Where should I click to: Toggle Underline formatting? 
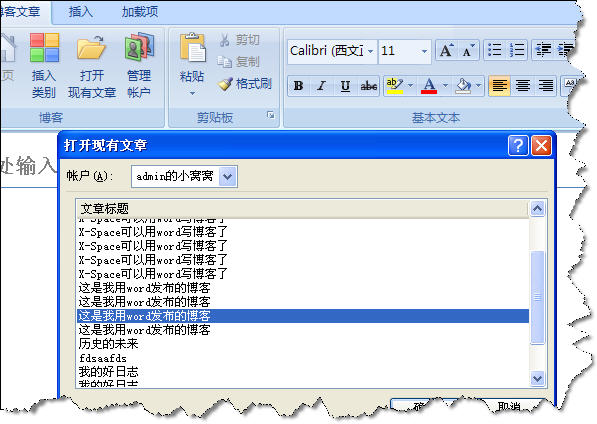tap(345, 86)
